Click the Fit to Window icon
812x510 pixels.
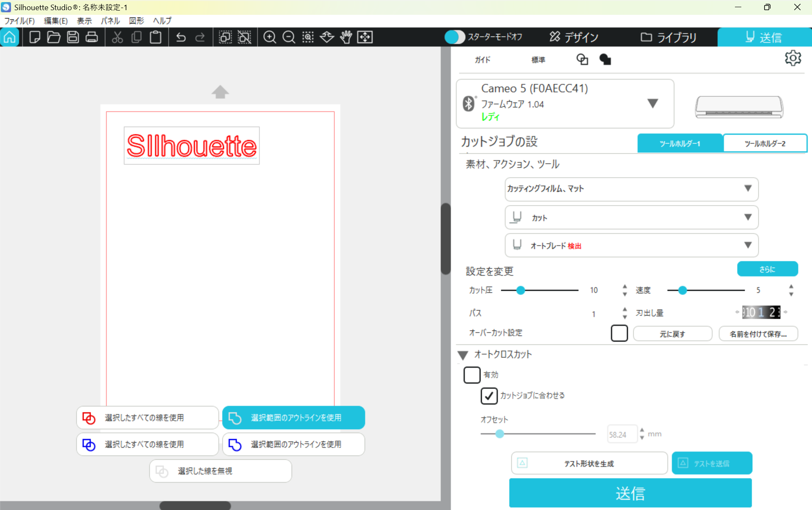click(x=365, y=37)
